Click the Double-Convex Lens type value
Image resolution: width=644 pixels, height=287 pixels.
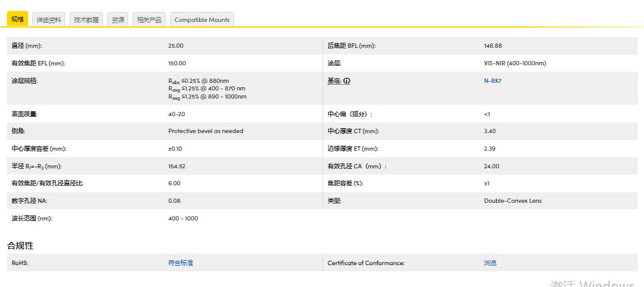tap(512, 201)
